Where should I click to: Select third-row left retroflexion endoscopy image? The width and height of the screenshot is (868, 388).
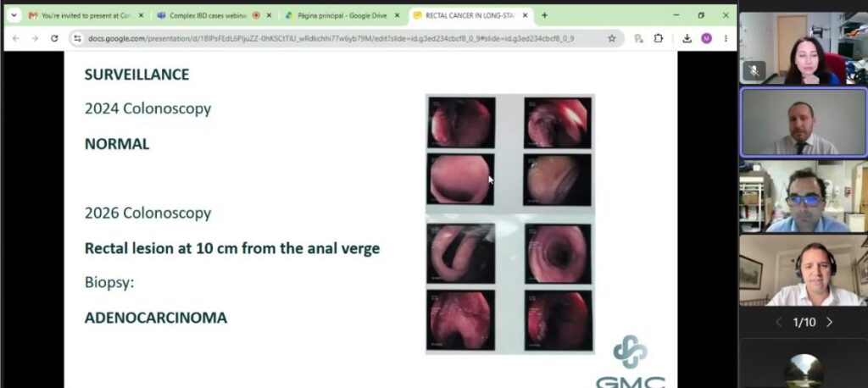click(460, 252)
